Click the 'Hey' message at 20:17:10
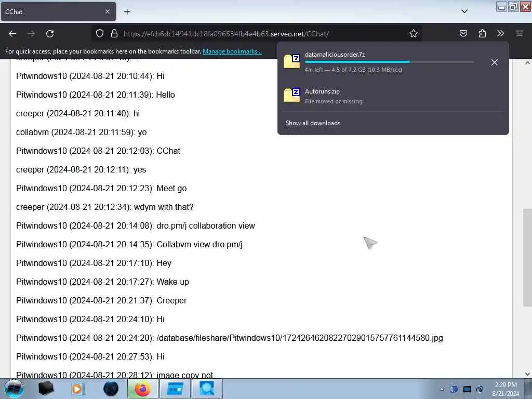The width and height of the screenshot is (532, 399). (x=94, y=263)
